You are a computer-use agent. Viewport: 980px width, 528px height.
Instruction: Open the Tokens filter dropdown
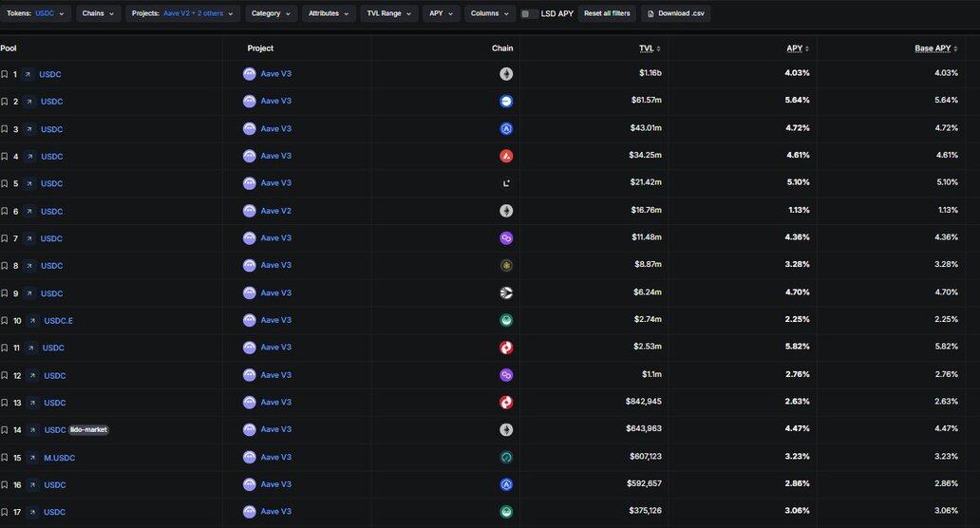[35, 13]
